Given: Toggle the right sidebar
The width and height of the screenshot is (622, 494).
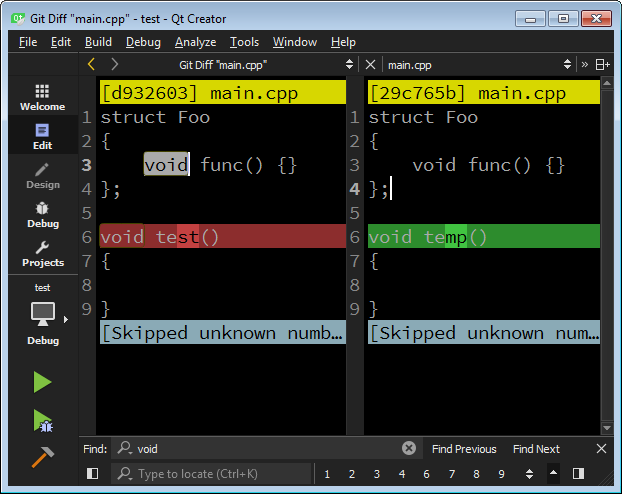Looking at the screenshot, I should pos(578,473).
